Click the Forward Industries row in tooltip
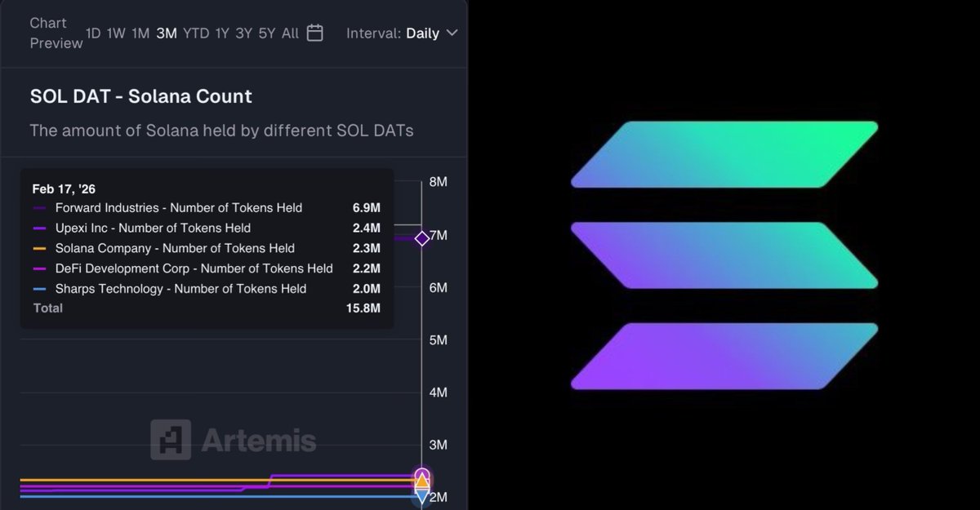 (206, 208)
